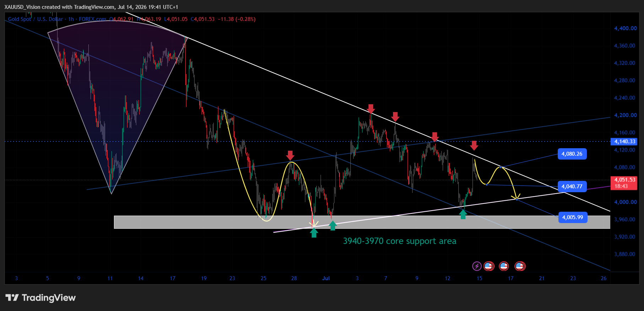Click the close value C4,051.53
Image resolution: width=644 pixels, height=311 pixels.
[x=203, y=19]
